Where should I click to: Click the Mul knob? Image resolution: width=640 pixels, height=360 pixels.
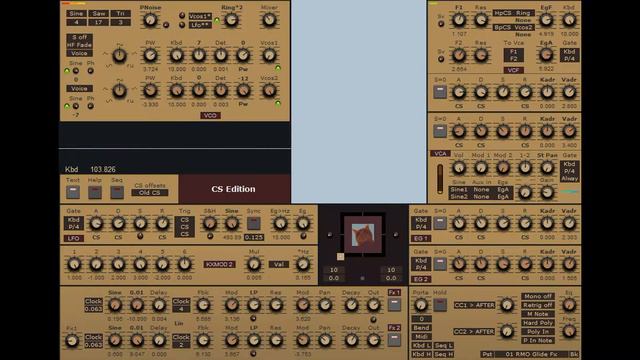pos(254,264)
